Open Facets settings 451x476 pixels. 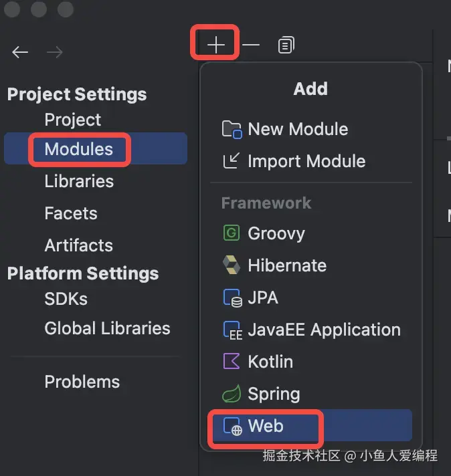point(71,213)
